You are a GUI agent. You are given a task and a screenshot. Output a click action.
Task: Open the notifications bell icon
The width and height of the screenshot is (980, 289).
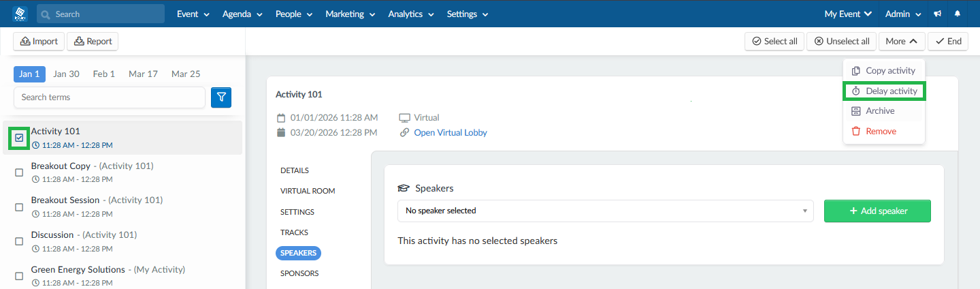(958, 14)
